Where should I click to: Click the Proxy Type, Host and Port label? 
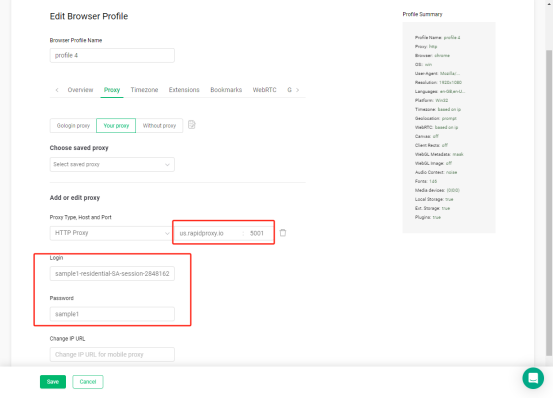(x=81, y=217)
